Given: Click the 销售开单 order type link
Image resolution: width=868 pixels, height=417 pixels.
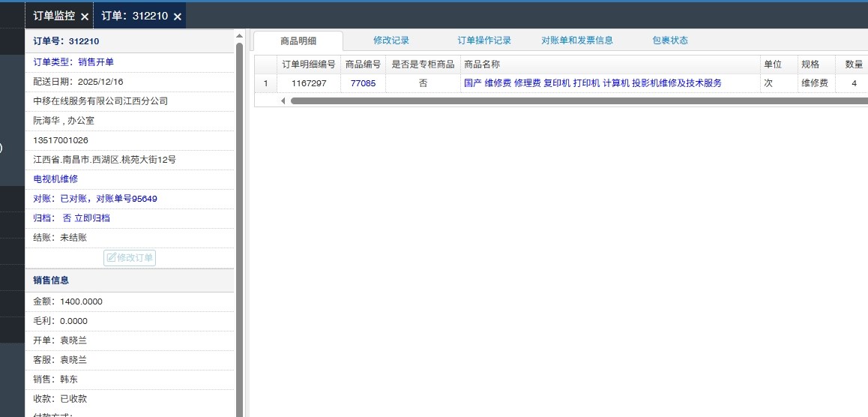Looking at the screenshot, I should 96,62.
